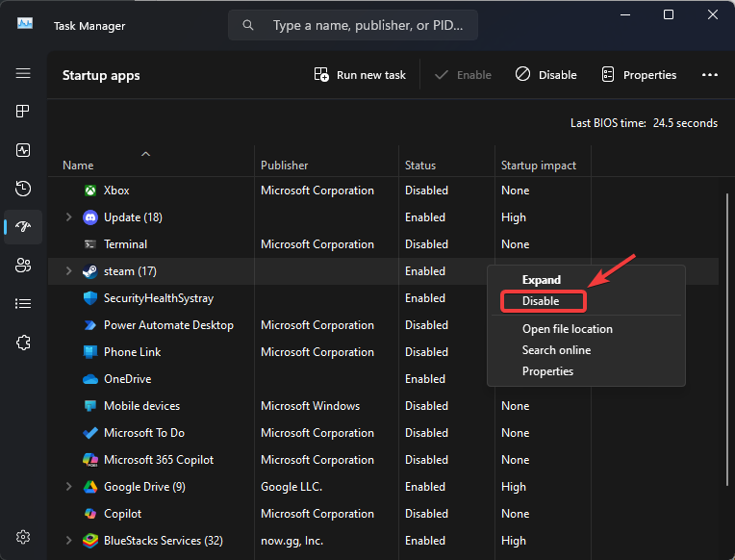This screenshot has height=560, width=735.
Task: Click the SecurityHealthSystray shield icon
Action: pos(90,298)
